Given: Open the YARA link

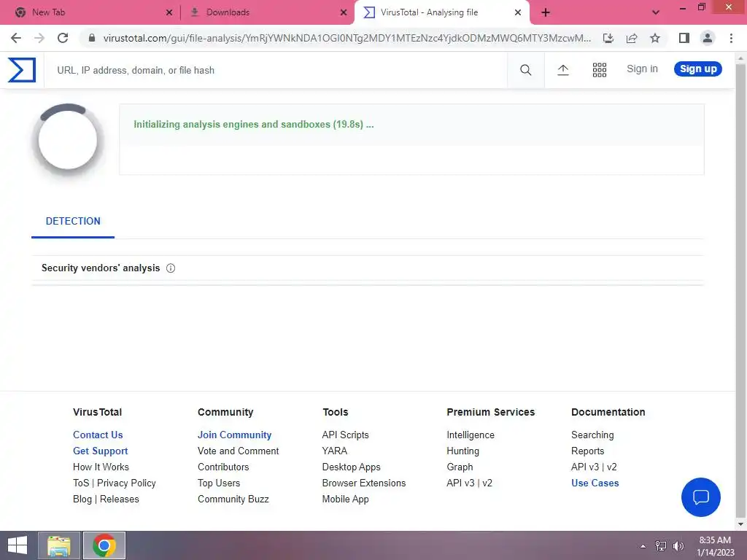Looking at the screenshot, I should [335, 451].
